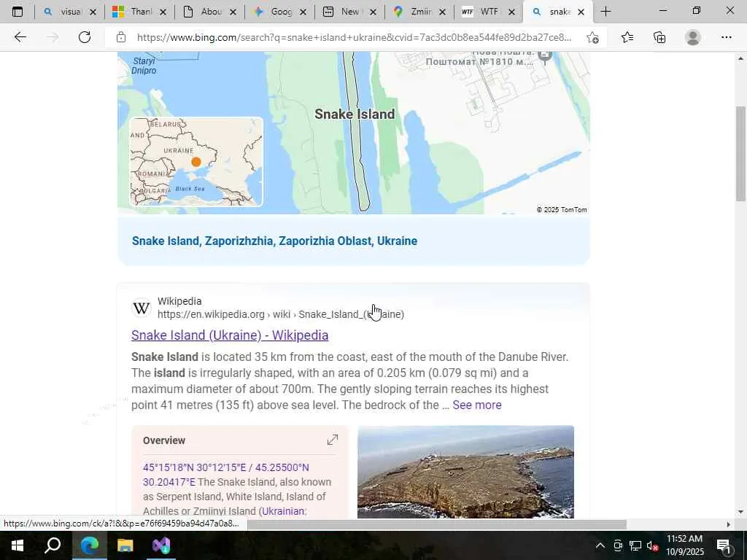Open a new browser tab
This screenshot has width=747, height=560.
(x=605, y=12)
